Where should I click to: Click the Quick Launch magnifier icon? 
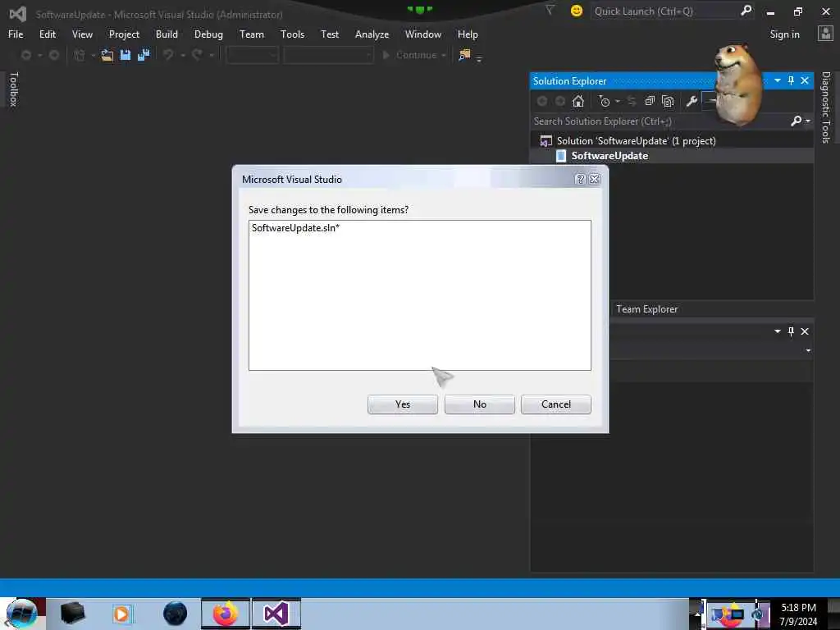pyautogui.click(x=746, y=11)
